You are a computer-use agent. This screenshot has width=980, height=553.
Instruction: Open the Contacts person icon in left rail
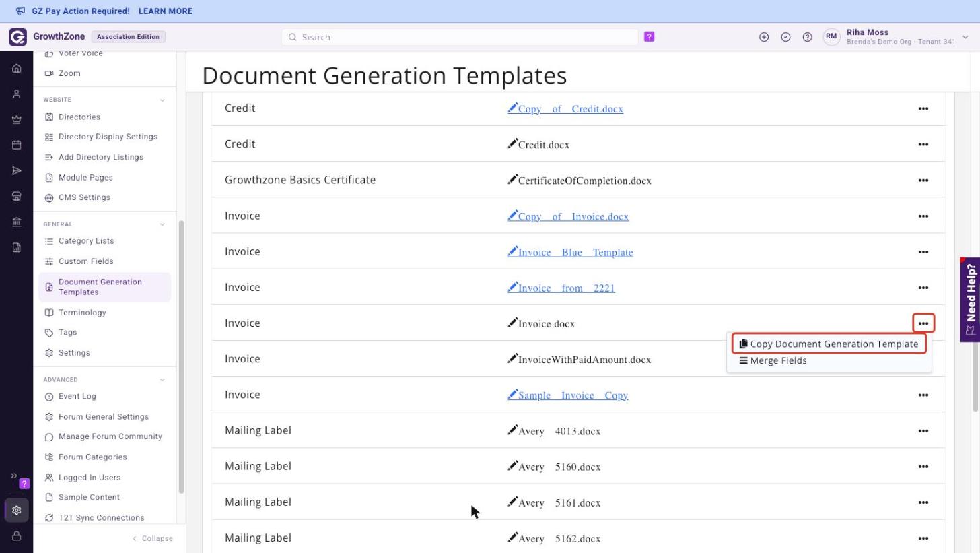point(17,94)
